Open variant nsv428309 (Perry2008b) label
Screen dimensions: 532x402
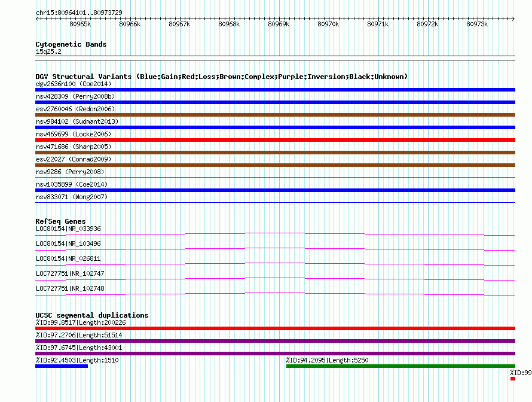(x=75, y=96)
